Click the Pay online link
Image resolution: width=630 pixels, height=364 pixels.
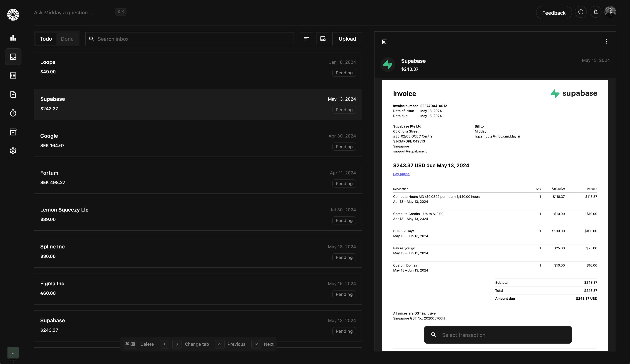click(401, 174)
